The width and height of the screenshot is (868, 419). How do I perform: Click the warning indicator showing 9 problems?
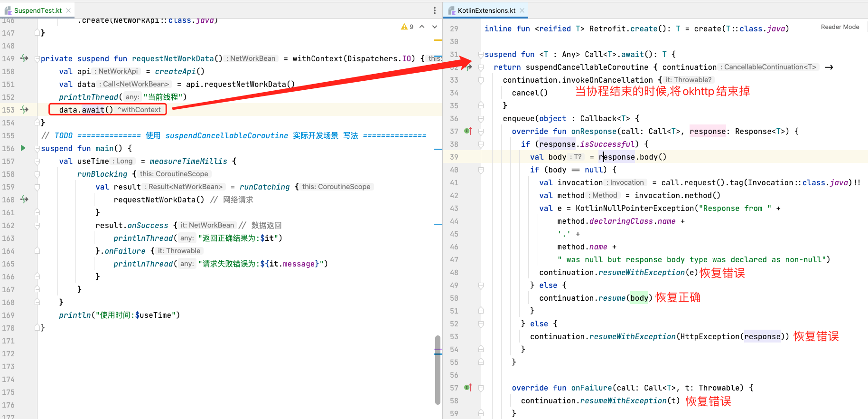point(407,27)
